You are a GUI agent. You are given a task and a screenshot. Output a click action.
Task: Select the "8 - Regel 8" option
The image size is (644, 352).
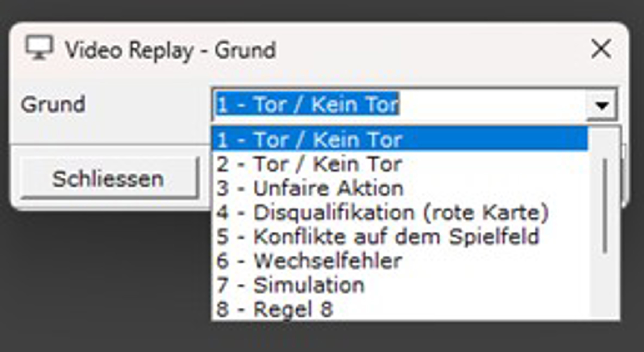point(275,309)
